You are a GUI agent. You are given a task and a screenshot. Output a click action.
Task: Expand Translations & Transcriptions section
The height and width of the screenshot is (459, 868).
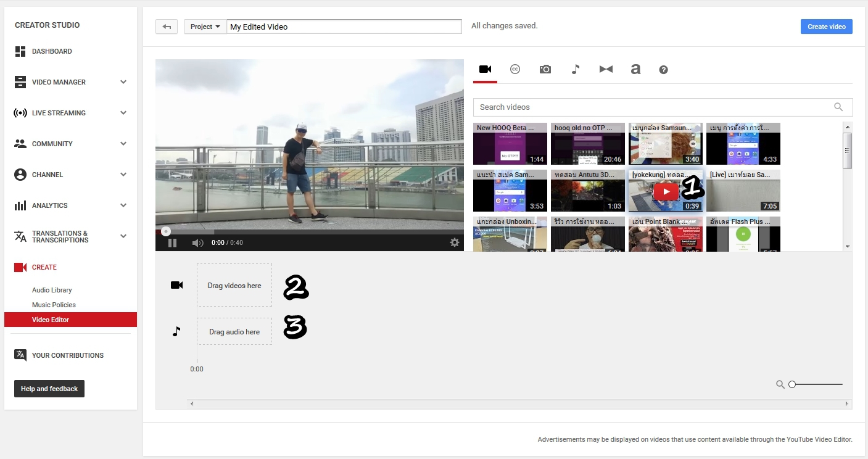(x=123, y=236)
